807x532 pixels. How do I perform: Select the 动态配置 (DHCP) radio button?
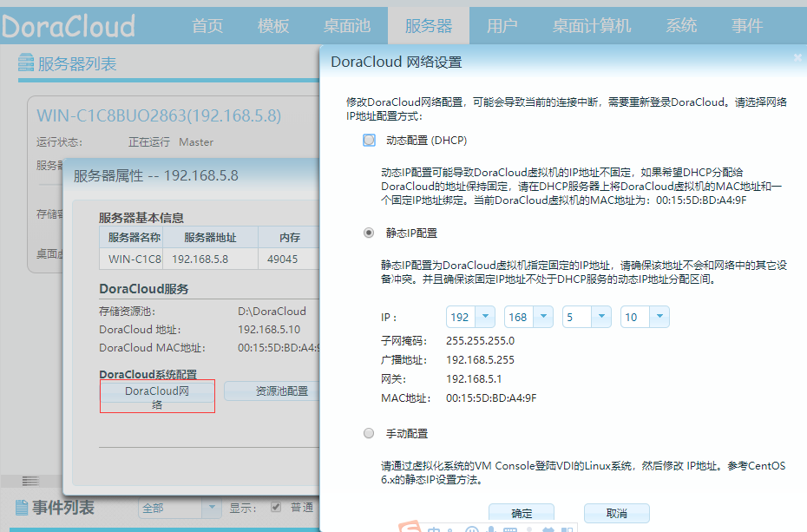tap(369, 140)
